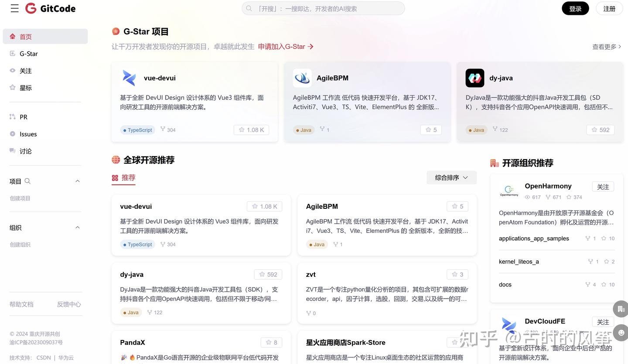Screen dimensions: 628x364
Task: Open the floating customer service icon
Action: [621, 333]
